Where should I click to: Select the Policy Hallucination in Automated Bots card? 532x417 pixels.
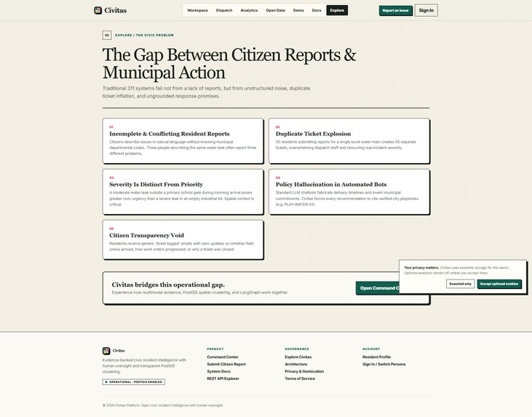(x=349, y=191)
